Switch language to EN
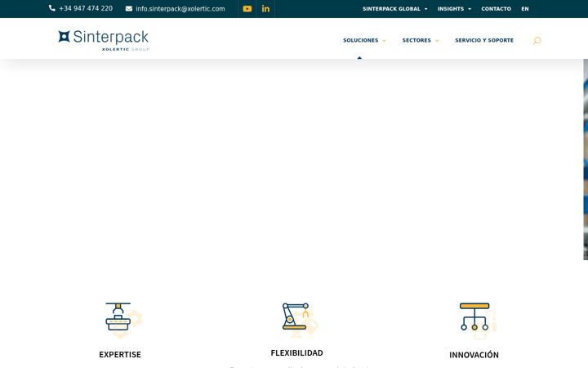 [524, 9]
